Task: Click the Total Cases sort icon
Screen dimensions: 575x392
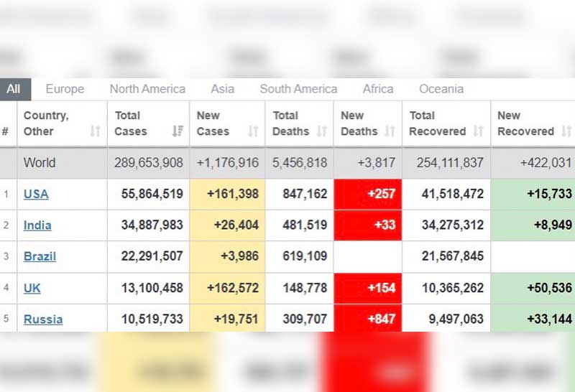Action: pos(177,131)
